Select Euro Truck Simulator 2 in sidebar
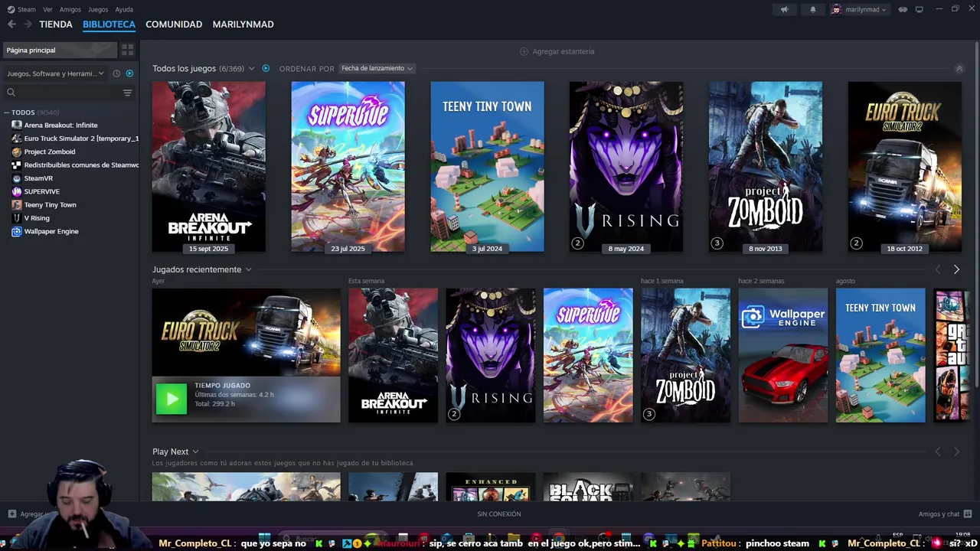Screen dimensions: 980x551 (x=75, y=139)
